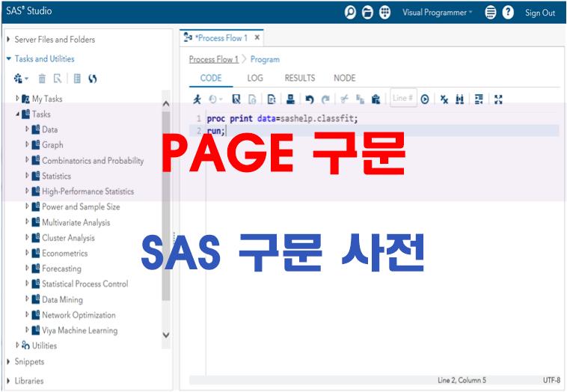Click the Run (running man) icon
This screenshot has height=392, width=567.
coord(197,99)
